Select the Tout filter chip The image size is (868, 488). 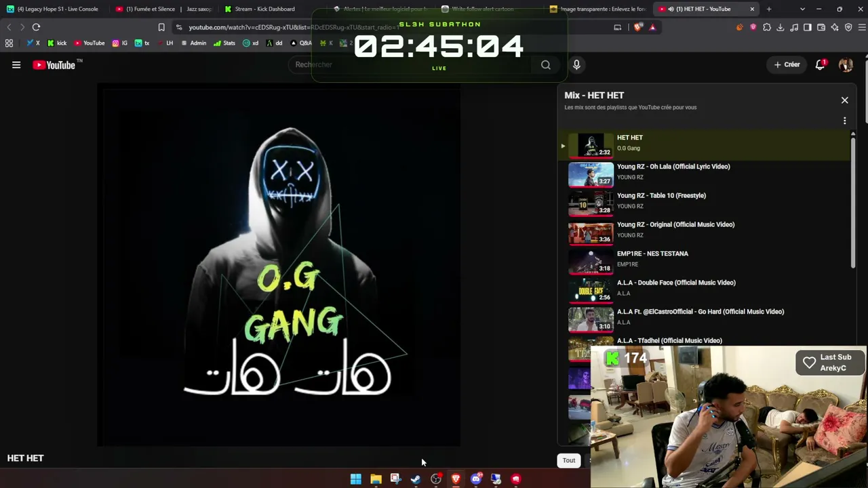click(x=569, y=460)
